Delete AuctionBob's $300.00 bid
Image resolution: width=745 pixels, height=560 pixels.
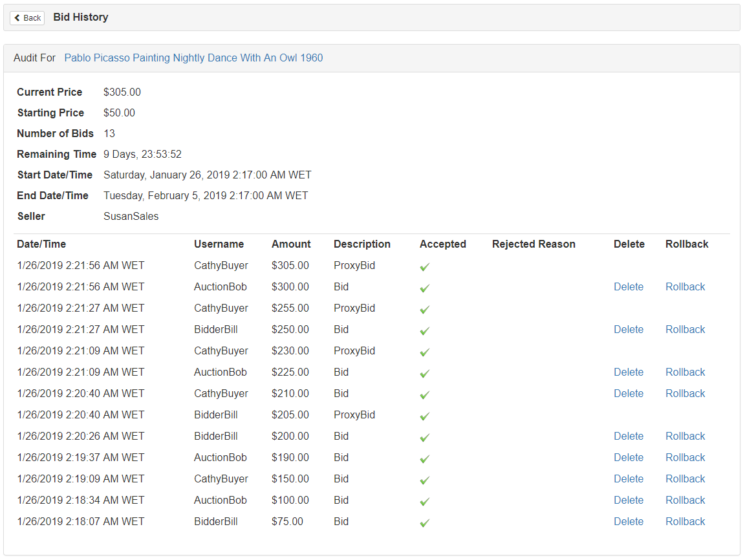point(628,287)
